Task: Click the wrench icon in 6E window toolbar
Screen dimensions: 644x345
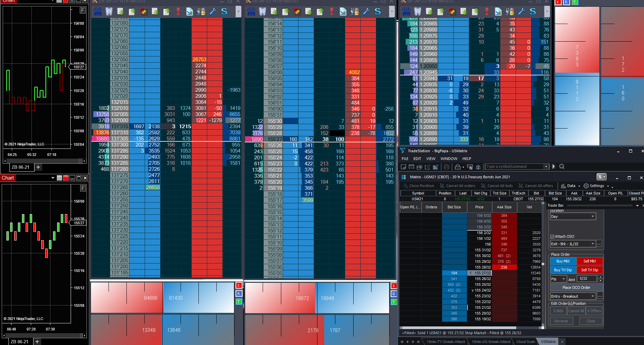Action: [x=521, y=12]
